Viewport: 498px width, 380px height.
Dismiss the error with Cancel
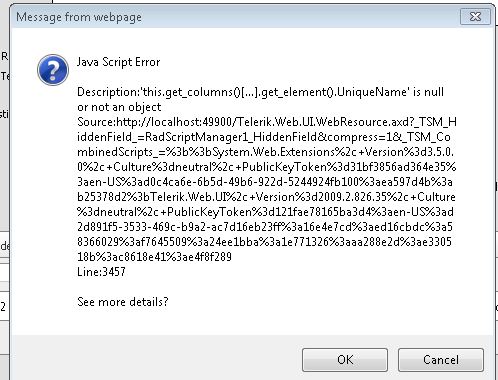441,360
